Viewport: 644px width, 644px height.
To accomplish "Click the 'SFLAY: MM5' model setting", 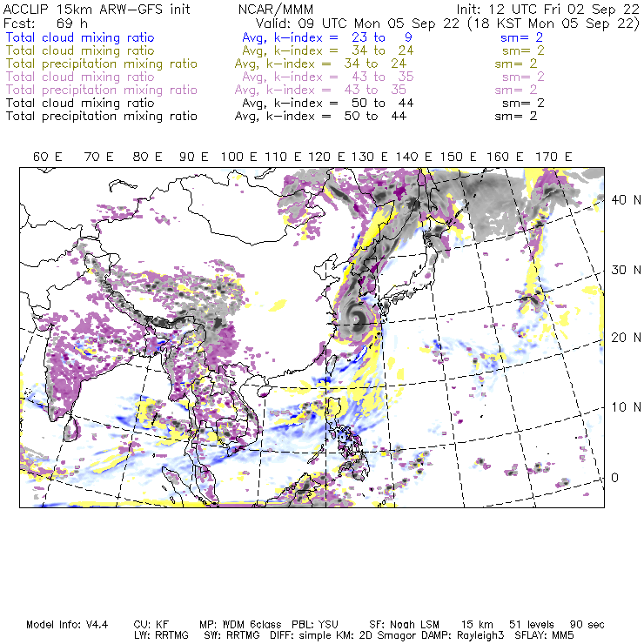I will pyautogui.click(x=544, y=636).
